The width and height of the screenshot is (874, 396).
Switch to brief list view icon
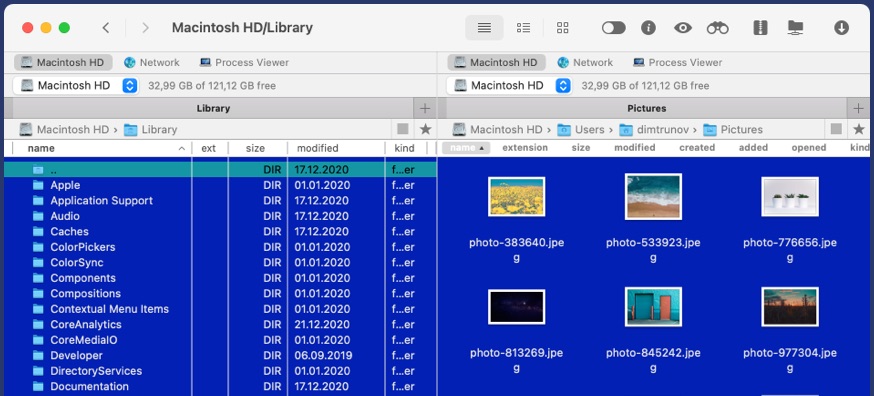[523, 28]
